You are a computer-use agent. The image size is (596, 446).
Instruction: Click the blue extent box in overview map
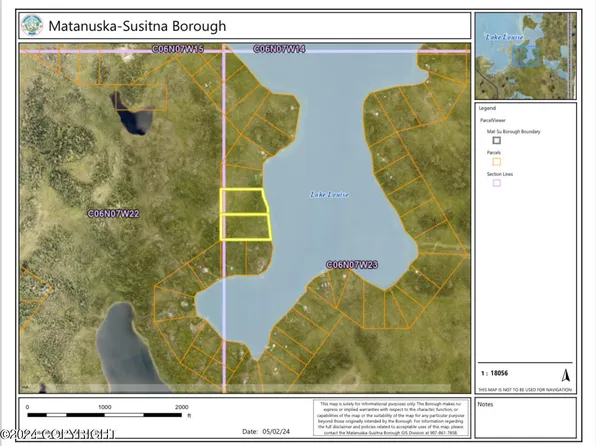(526, 56)
